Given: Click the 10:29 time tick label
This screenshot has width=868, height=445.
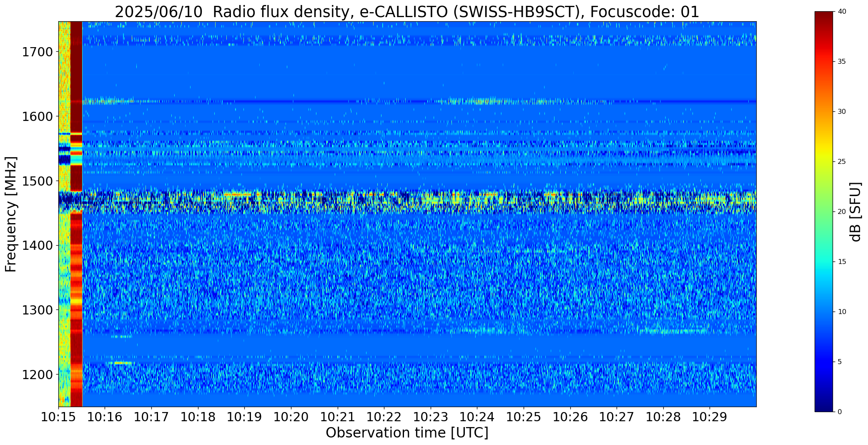Looking at the screenshot, I should [710, 417].
